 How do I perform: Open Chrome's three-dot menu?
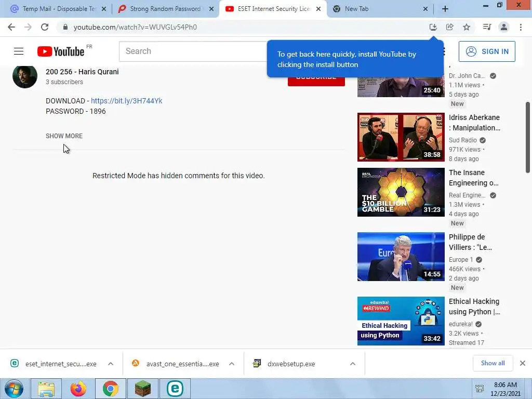521,27
